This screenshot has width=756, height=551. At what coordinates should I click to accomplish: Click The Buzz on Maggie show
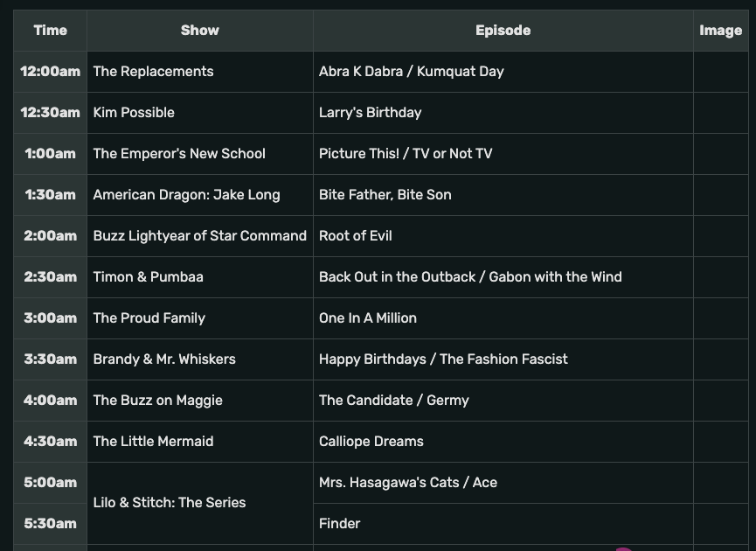157,401
